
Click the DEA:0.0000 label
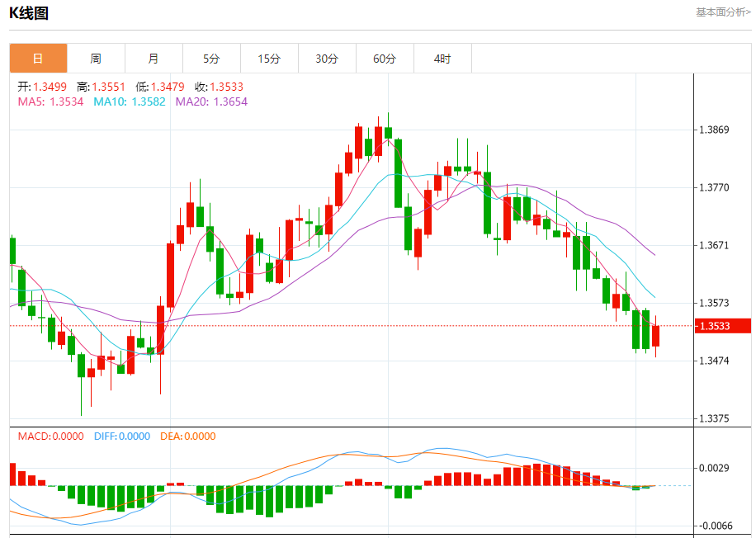point(188,437)
